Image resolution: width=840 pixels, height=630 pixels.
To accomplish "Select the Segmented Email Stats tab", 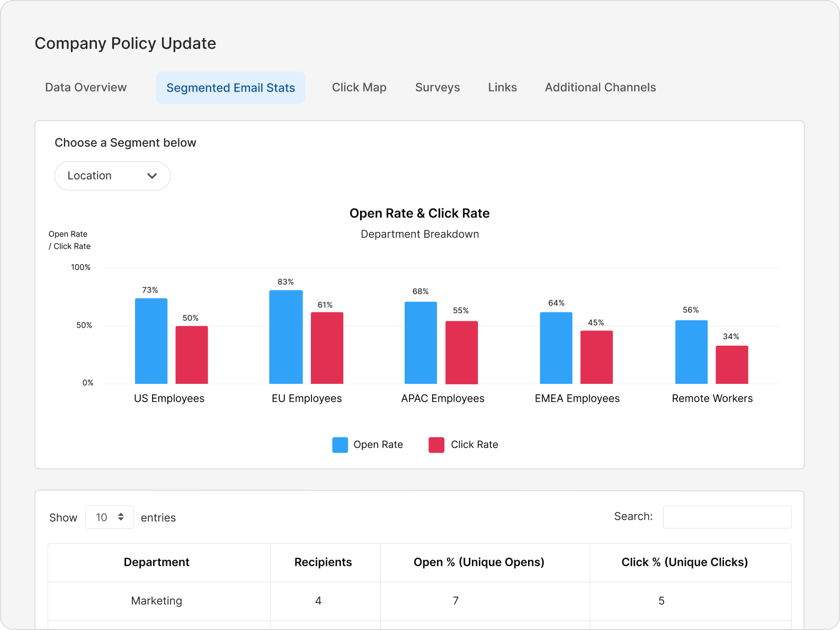I will tap(230, 88).
